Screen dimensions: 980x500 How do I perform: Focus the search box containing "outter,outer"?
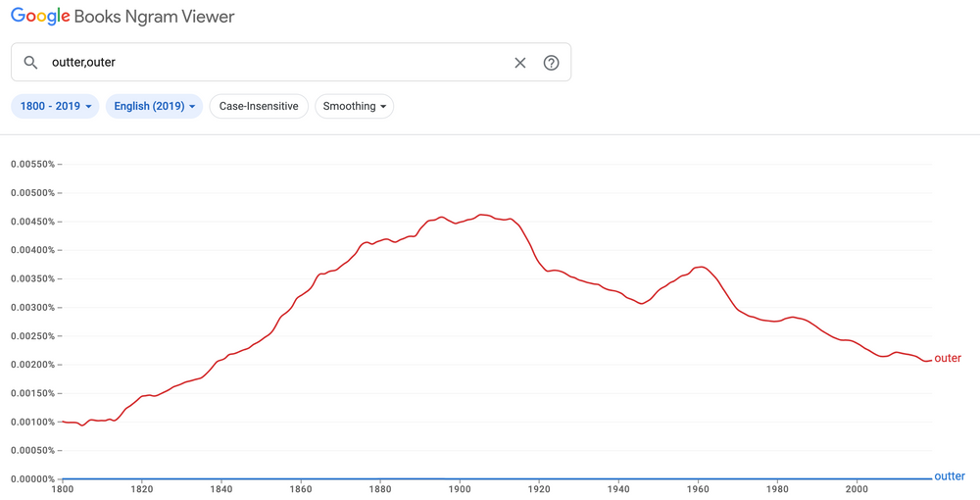coord(274,63)
